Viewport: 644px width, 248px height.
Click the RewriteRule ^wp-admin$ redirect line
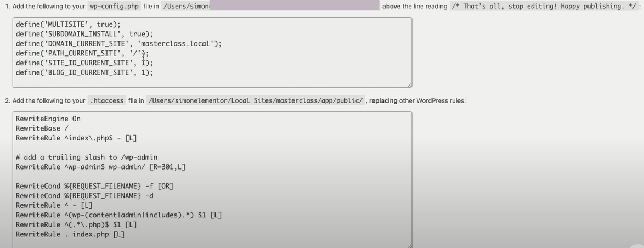(x=100, y=167)
